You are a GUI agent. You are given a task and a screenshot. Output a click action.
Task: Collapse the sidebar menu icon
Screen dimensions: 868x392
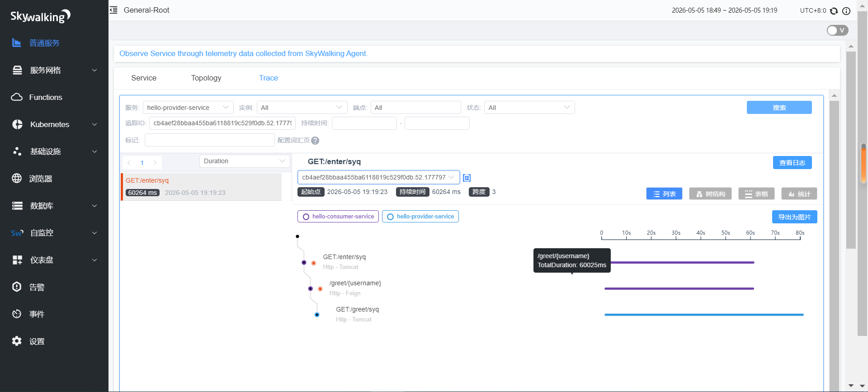point(113,10)
